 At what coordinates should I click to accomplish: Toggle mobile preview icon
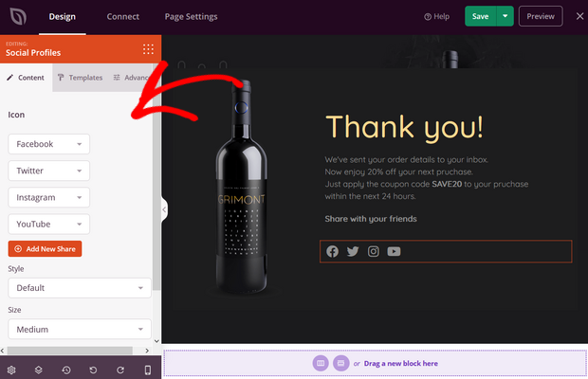pos(147,369)
